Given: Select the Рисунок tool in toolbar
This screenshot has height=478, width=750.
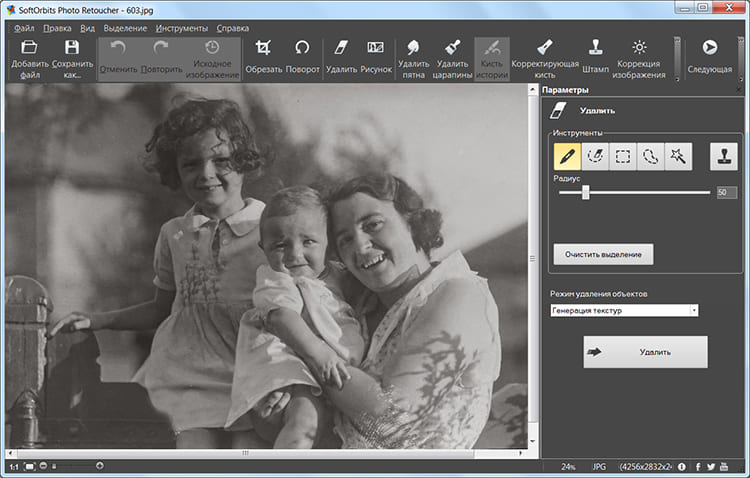Looking at the screenshot, I should pyautogui.click(x=376, y=58).
